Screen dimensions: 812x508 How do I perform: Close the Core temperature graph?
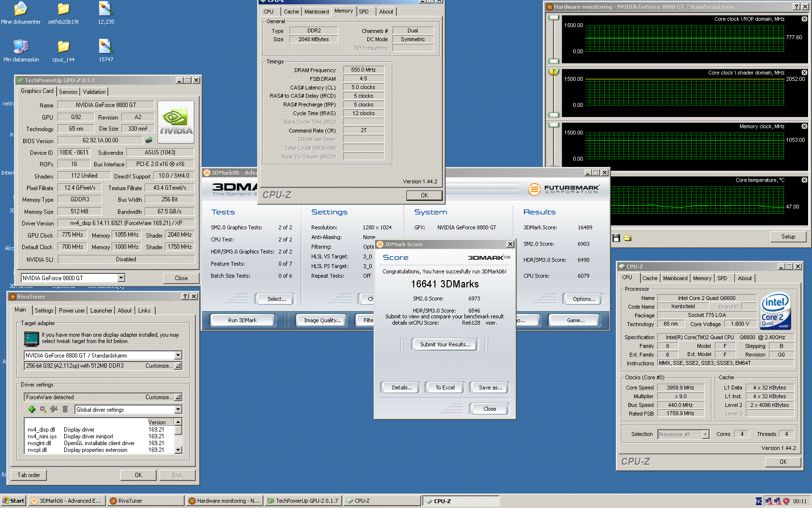point(804,180)
